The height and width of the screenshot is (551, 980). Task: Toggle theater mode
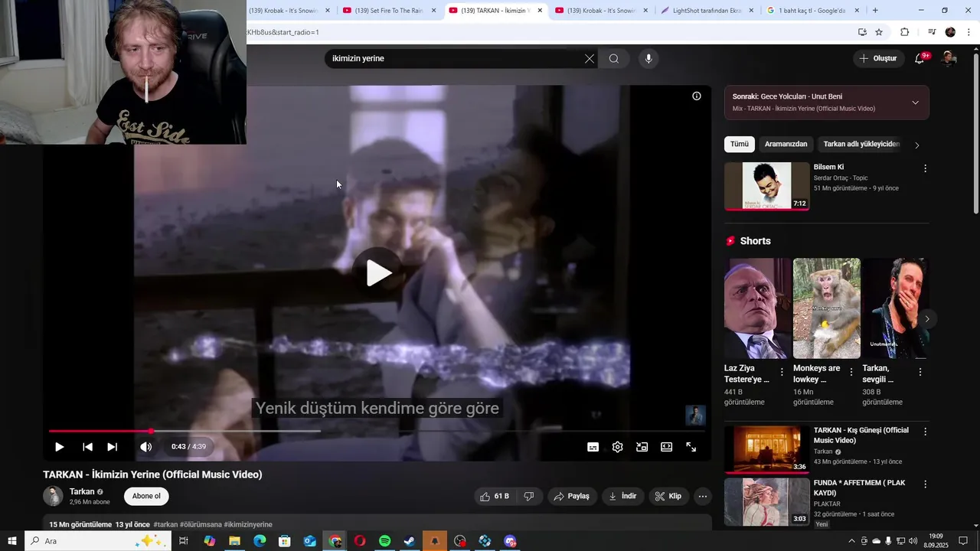pyautogui.click(x=667, y=447)
